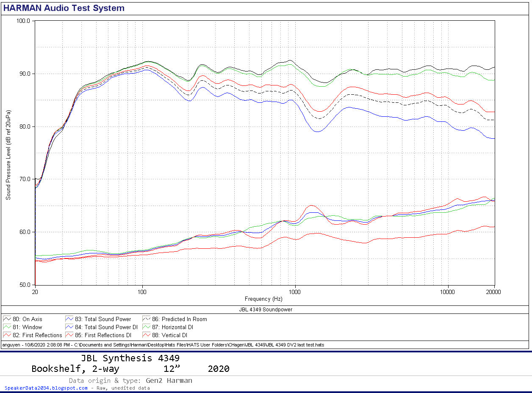This screenshot has height=393, width=532.
Task: Click the 'JBL 4349 Soundpower' chart caption
Action: 266,310
